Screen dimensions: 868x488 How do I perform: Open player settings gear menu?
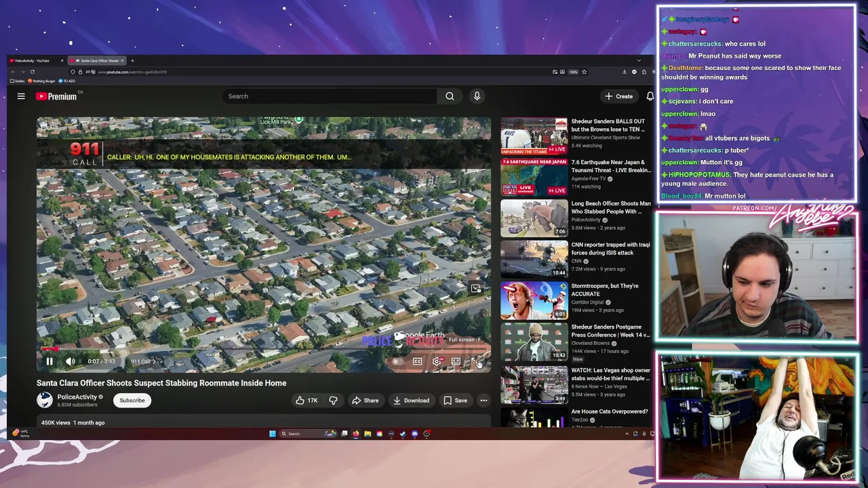click(x=437, y=361)
